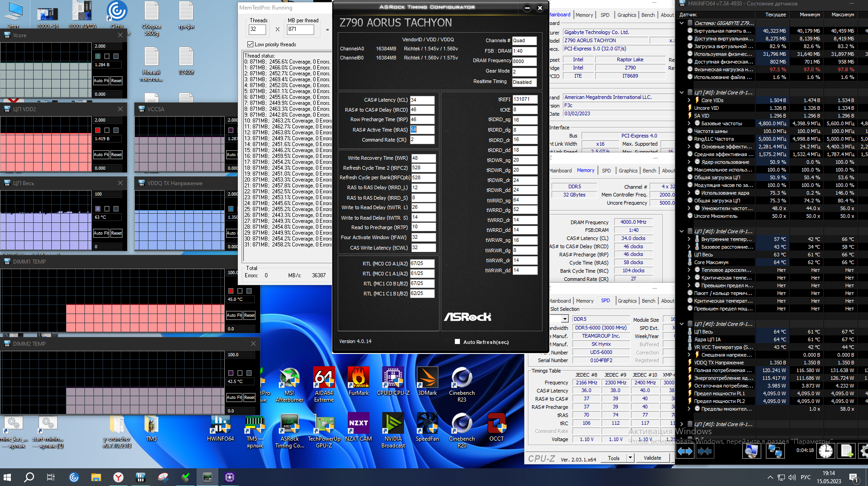Viewport: 868px width, 486px height.
Task: Open the volume control in system tray
Action: click(x=792, y=477)
